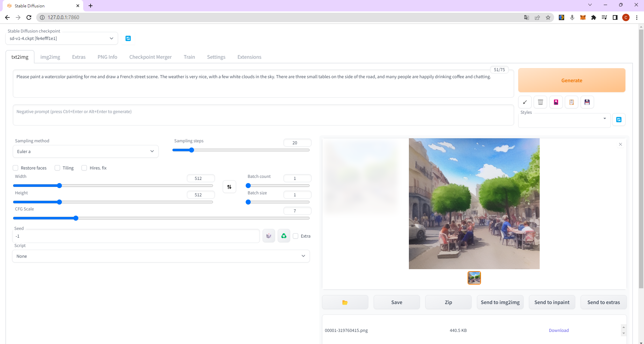644x344 pixels.
Task: Open Chrome menu three dots
Action: coord(637,17)
